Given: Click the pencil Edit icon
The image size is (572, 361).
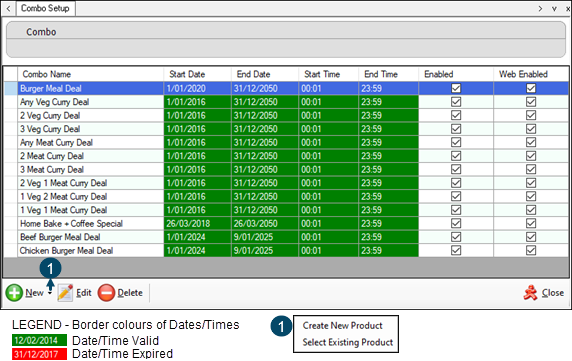Looking at the screenshot, I should pos(65,293).
